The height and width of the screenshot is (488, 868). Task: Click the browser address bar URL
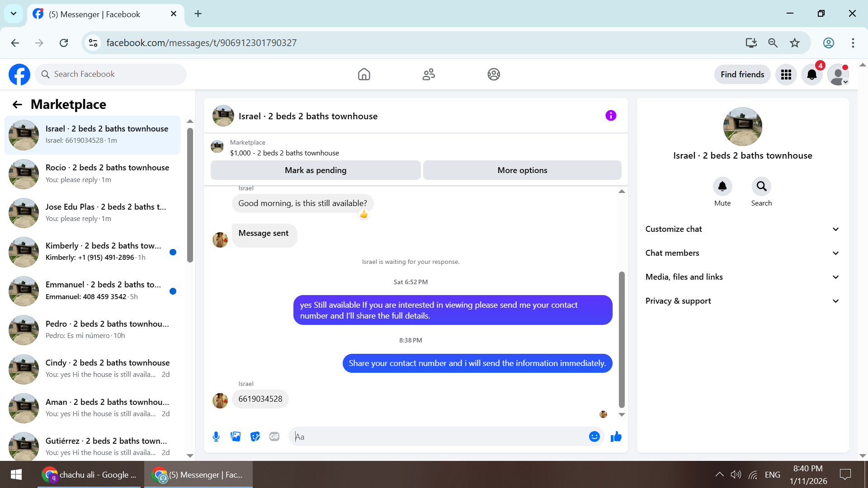coord(202,43)
